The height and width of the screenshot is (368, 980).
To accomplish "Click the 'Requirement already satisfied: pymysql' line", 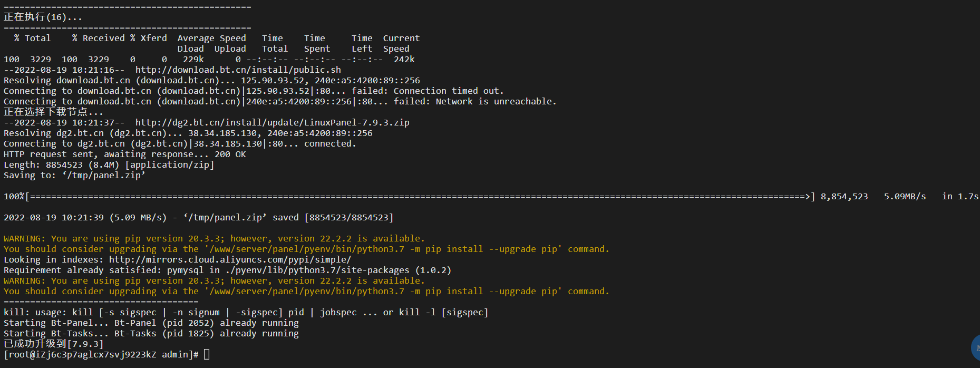I will click(x=228, y=270).
